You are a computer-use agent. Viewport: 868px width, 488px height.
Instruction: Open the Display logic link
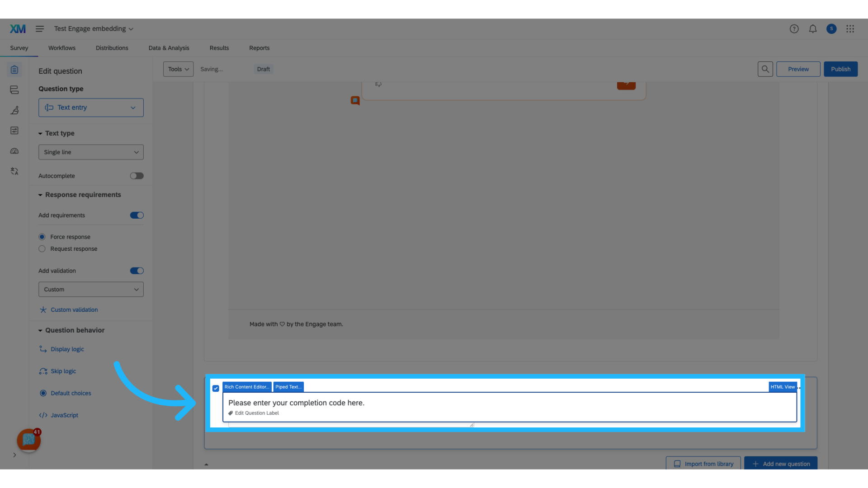[67, 349]
